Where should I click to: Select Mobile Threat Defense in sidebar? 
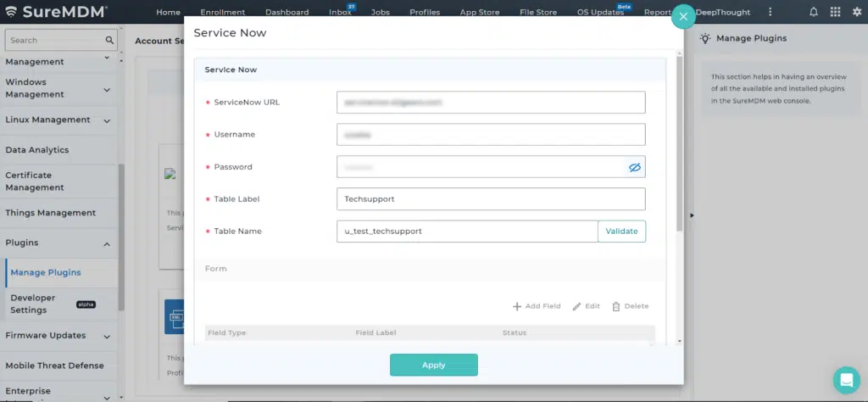54,366
